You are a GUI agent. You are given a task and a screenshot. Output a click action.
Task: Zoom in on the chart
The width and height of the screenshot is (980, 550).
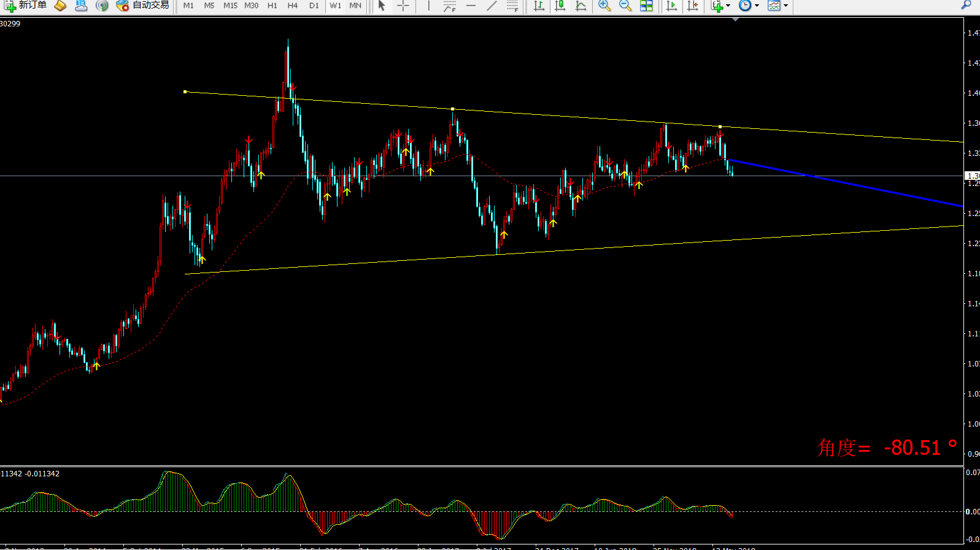point(604,6)
